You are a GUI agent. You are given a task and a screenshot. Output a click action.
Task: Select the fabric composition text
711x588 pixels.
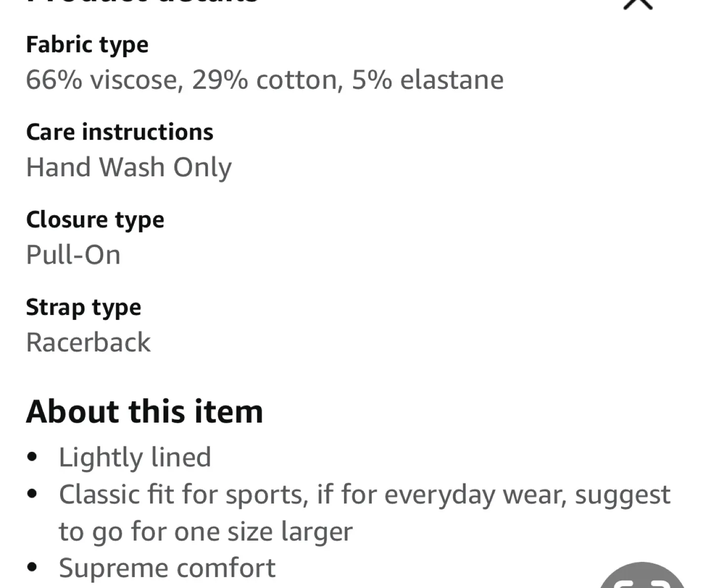(265, 79)
